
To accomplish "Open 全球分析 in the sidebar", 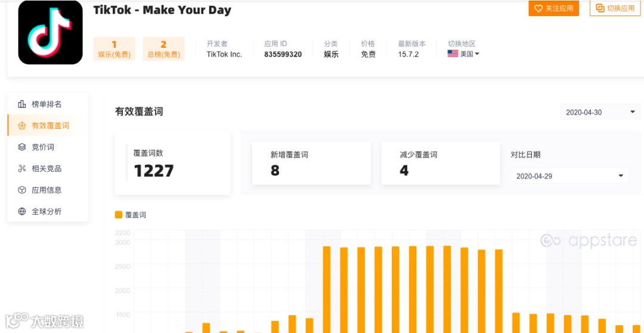I will click(x=48, y=211).
